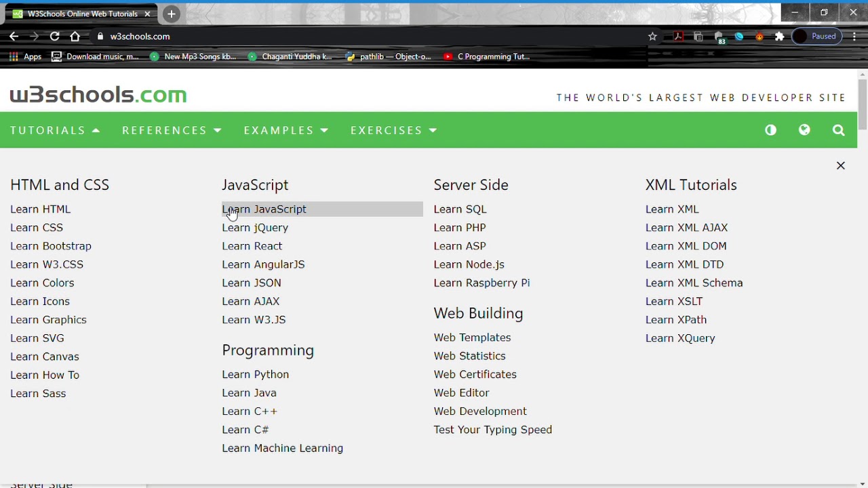
Task: Open the pathlib bookmark
Action: click(x=388, y=57)
